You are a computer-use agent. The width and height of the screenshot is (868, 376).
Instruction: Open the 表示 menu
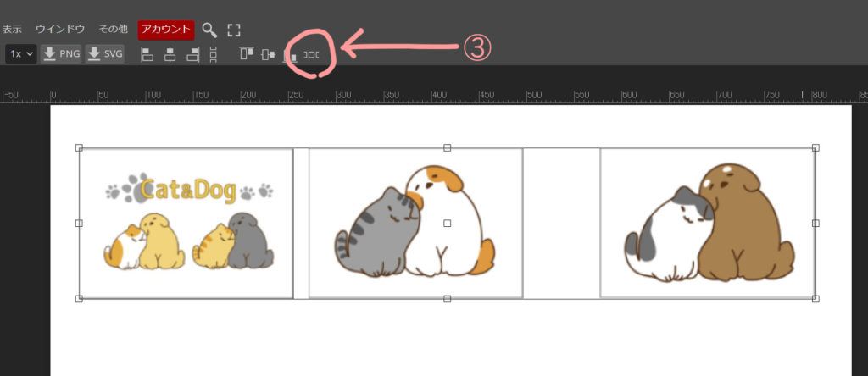12,30
